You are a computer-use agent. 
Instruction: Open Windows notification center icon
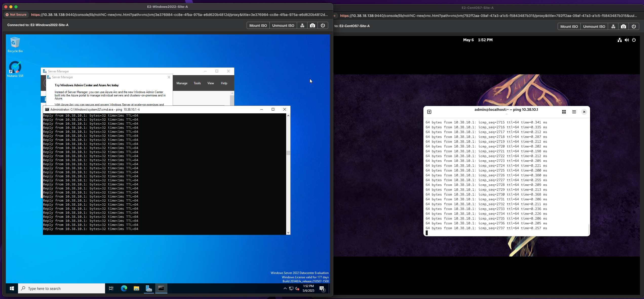tap(322, 289)
